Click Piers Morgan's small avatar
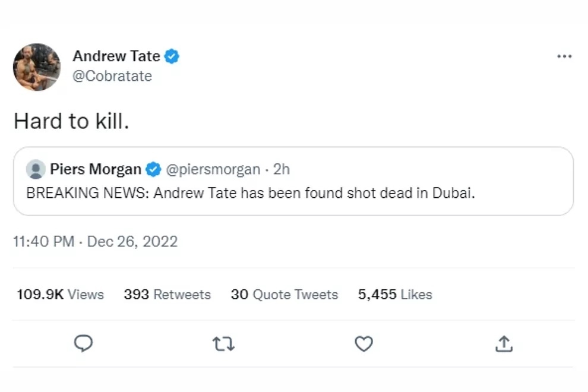 coord(36,169)
